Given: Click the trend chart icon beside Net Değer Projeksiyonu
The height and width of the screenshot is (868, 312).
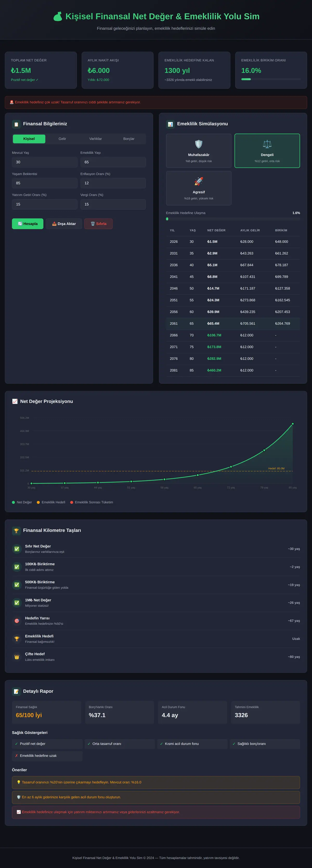Looking at the screenshot, I should [15, 401].
